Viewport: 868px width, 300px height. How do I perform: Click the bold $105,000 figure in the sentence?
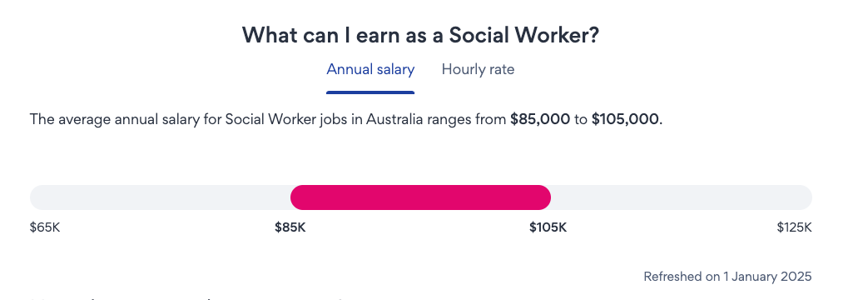tap(625, 119)
